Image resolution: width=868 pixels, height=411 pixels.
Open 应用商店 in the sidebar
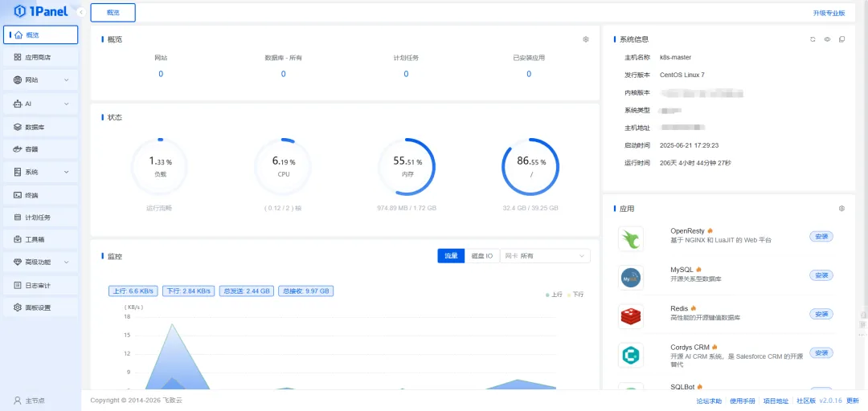pos(40,57)
